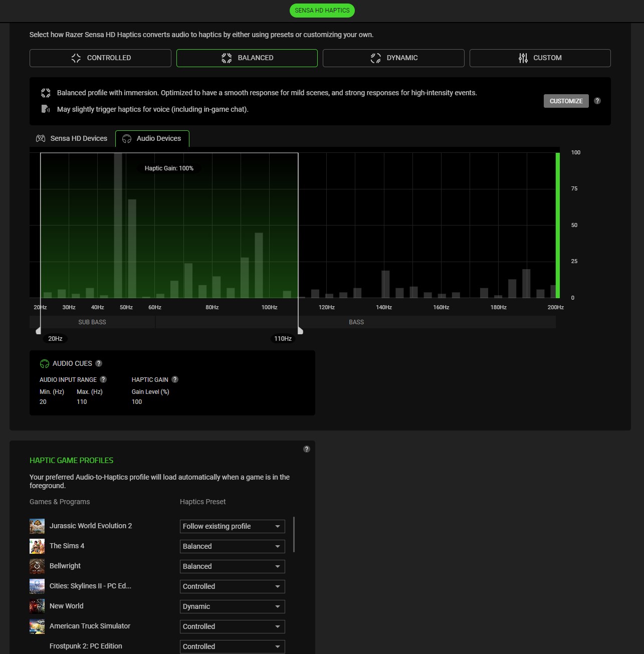
Task: Open Jurassic World Evolution 2 haptics preset dropdown
Action: click(x=233, y=526)
